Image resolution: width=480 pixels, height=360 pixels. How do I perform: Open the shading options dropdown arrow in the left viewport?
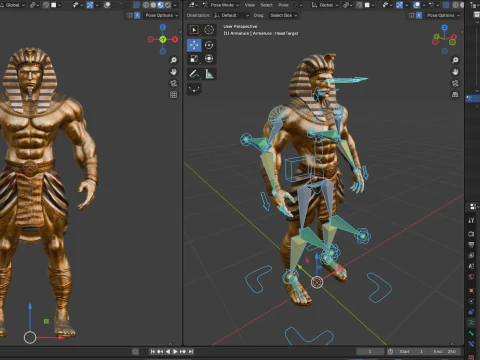(175, 5)
